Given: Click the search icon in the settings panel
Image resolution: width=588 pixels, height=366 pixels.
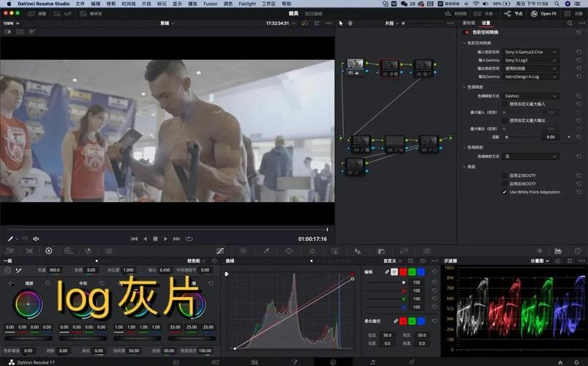Looking at the screenshot, I should [x=570, y=23].
